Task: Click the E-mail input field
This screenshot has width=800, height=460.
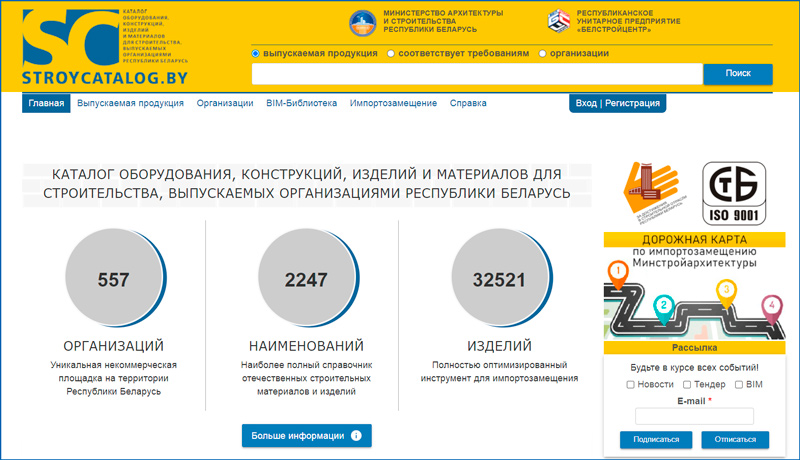Action: pyautogui.click(x=694, y=416)
